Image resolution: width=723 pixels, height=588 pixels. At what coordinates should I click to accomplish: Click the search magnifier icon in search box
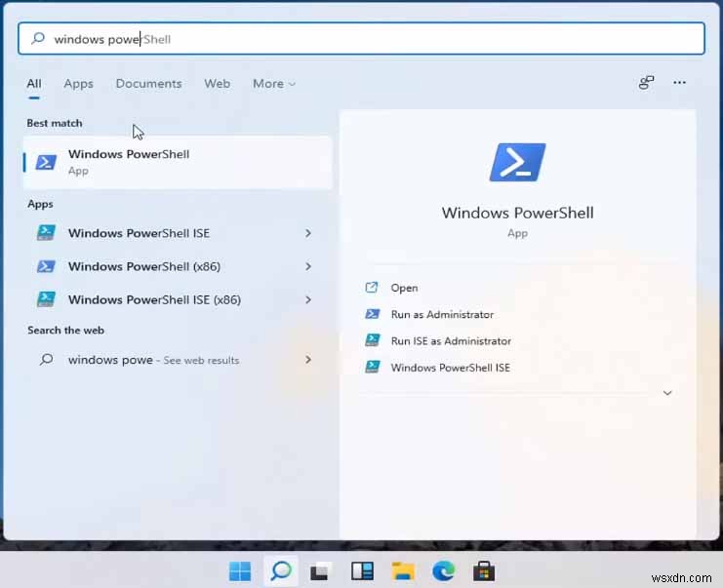[x=38, y=38]
